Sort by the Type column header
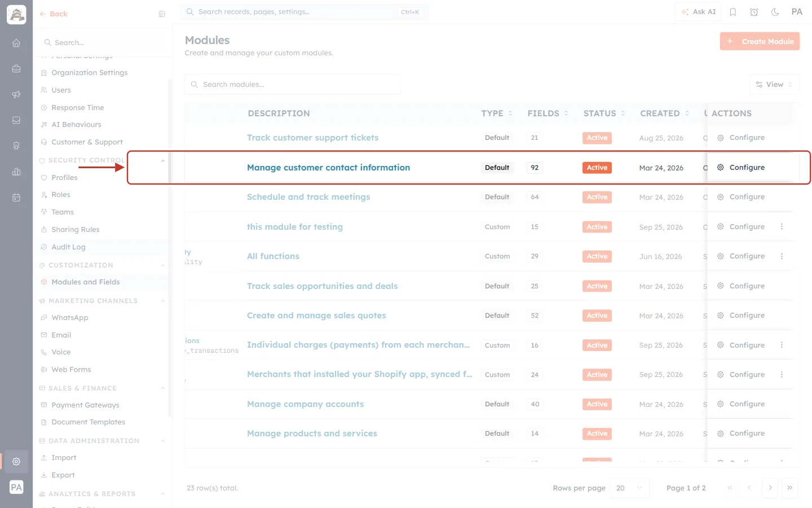 coord(497,113)
